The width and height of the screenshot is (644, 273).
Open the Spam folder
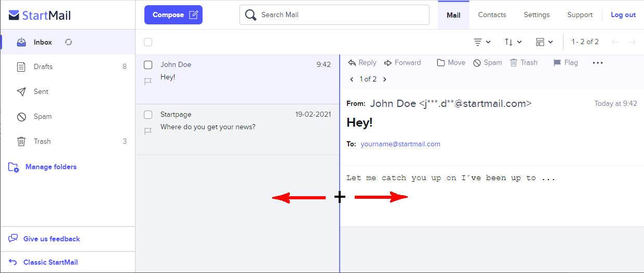point(68,116)
